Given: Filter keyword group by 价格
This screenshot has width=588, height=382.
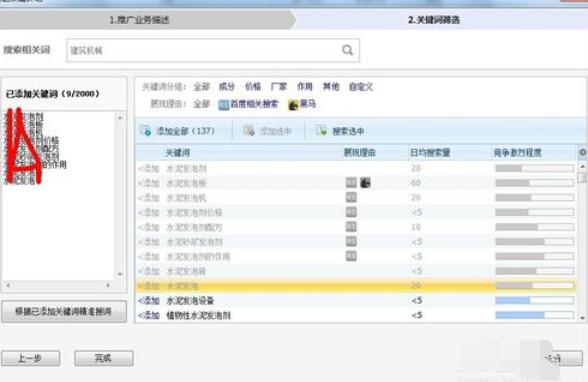Looking at the screenshot, I should point(253,87).
